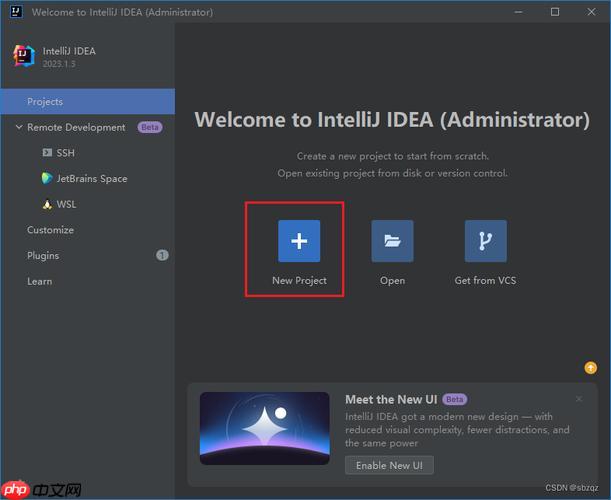The image size is (611, 500).
Task: Click the Enable New UI button
Action: (389, 465)
